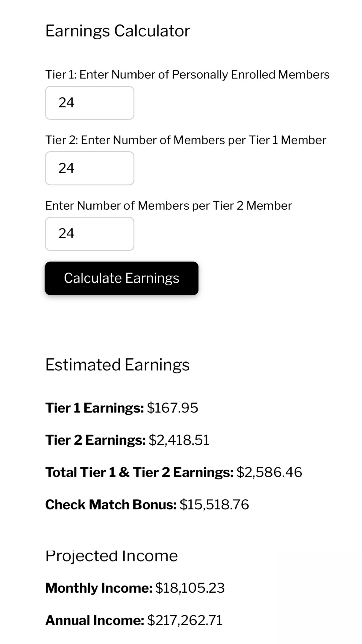The height and width of the screenshot is (644, 362).
Task: Focus the Tier 1 personally enrolled members field
Action: pyautogui.click(x=89, y=103)
